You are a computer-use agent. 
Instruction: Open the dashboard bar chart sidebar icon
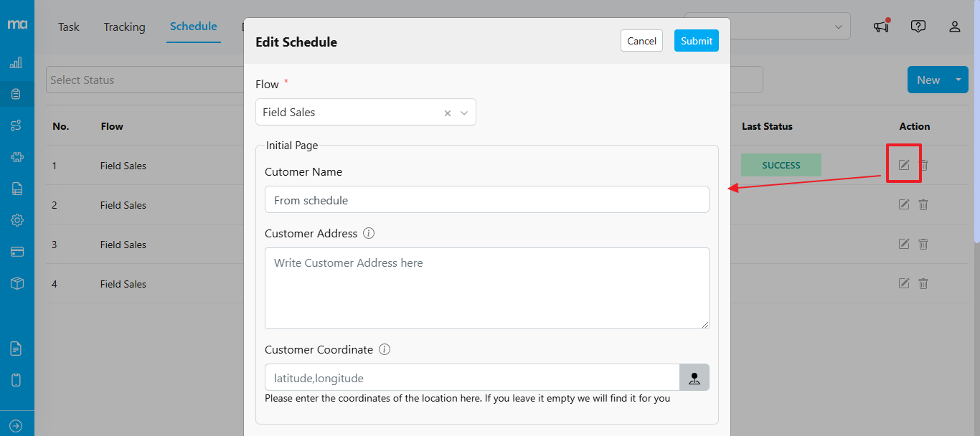pyautogui.click(x=16, y=63)
